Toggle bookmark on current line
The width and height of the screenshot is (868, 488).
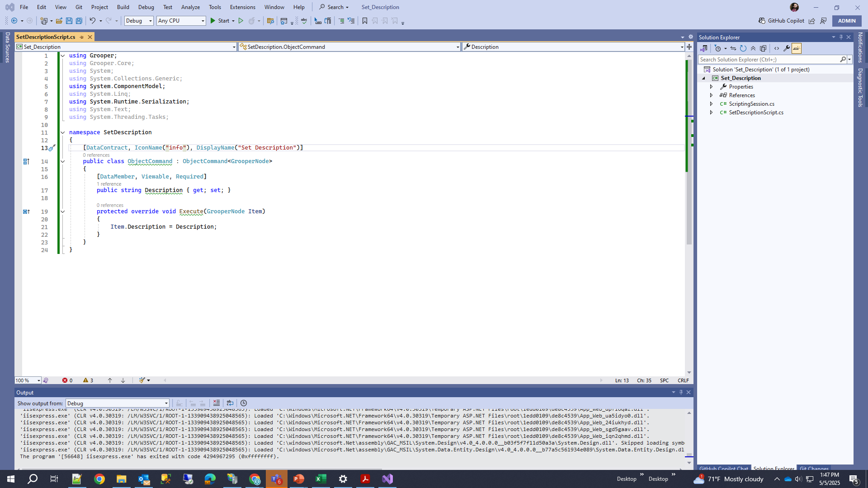365,21
